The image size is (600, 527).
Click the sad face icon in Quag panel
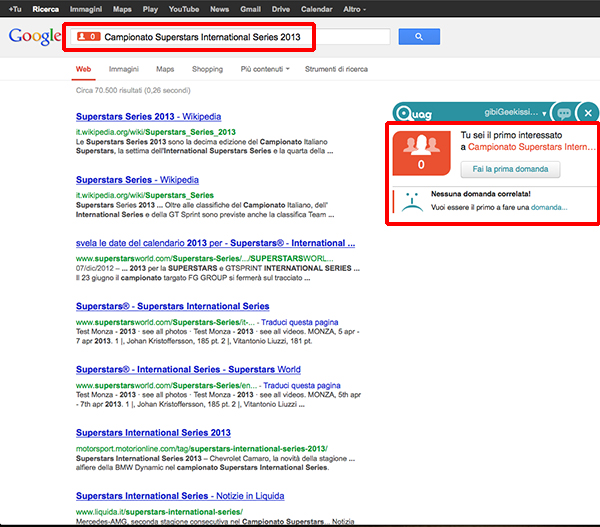point(412,202)
